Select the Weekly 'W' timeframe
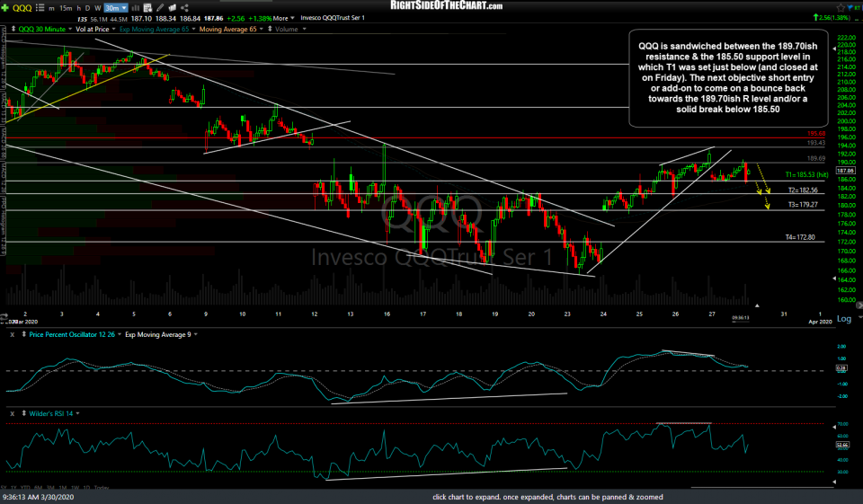863x504 pixels. pyautogui.click(x=98, y=8)
